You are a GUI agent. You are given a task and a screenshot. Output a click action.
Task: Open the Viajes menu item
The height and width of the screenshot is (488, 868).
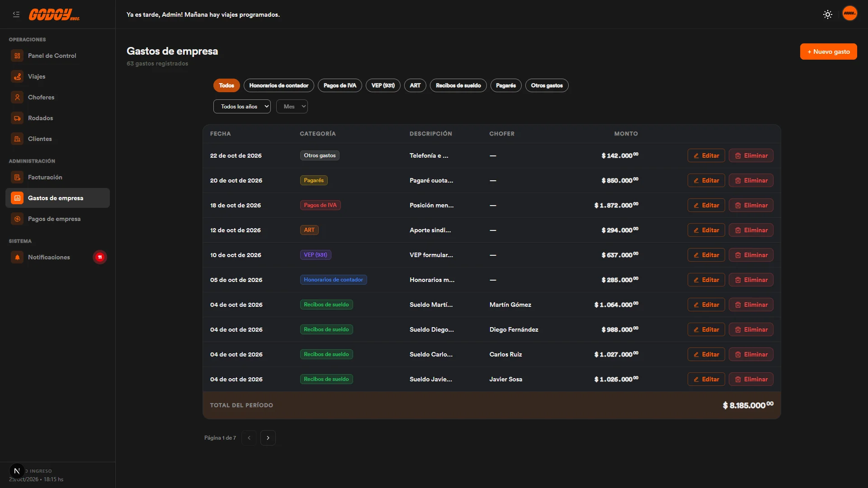57,76
